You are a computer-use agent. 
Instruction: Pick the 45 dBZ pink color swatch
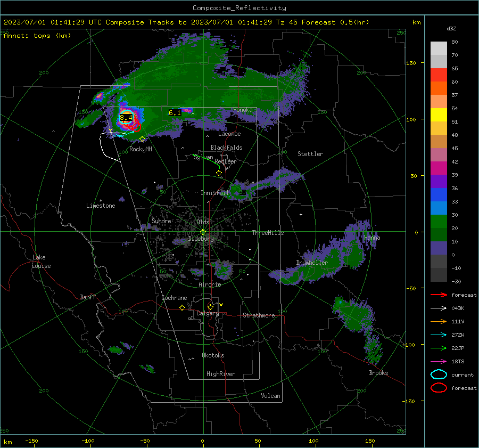pyautogui.click(x=439, y=154)
